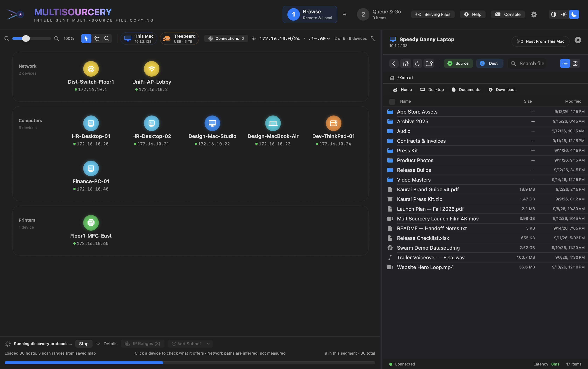Jump to Desktop shortcut
This screenshot has width=588, height=369.
(432, 90)
